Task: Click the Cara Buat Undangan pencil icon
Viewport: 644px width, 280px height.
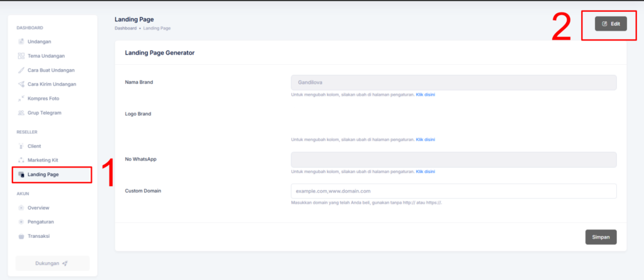Action: pyautogui.click(x=21, y=70)
